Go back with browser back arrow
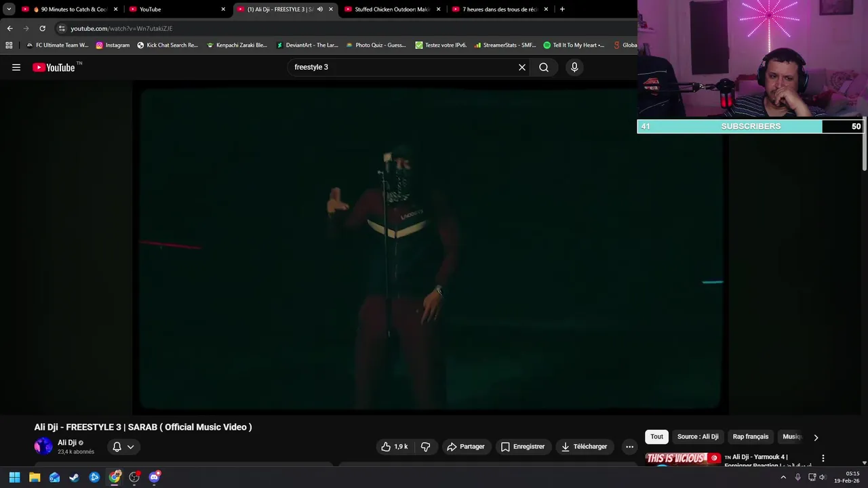This screenshot has height=488, width=868. point(9,28)
